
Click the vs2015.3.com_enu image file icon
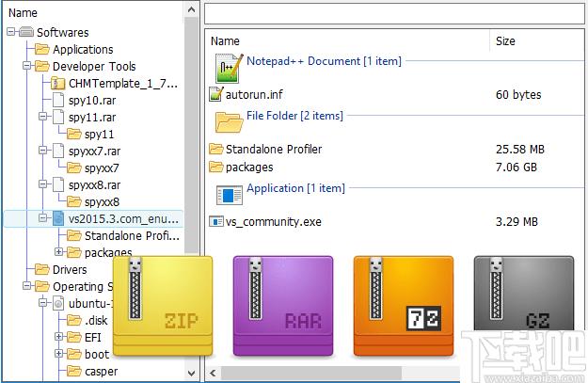tap(58, 218)
